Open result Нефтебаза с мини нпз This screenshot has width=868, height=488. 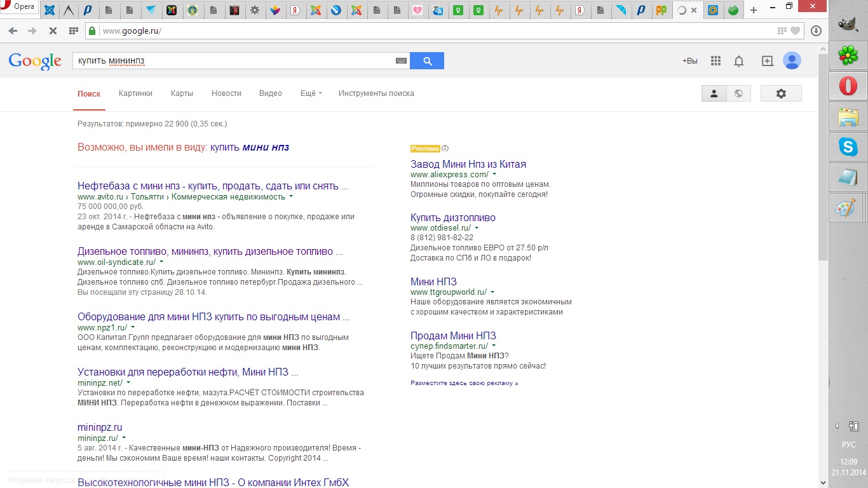point(213,186)
